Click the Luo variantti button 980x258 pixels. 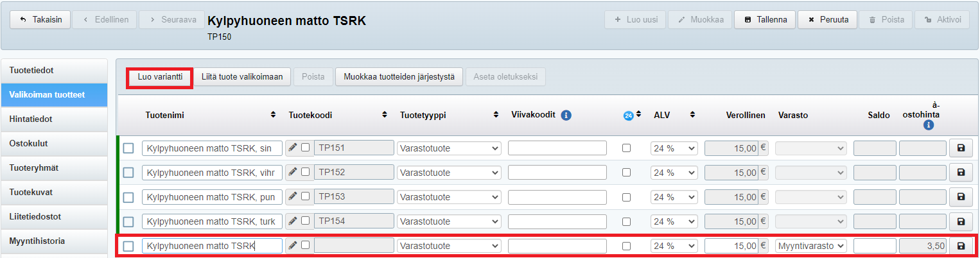[x=160, y=77]
